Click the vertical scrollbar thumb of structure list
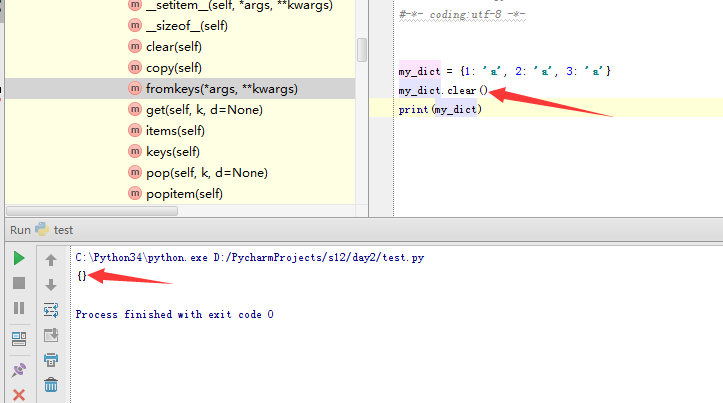723x403 pixels. click(x=362, y=50)
